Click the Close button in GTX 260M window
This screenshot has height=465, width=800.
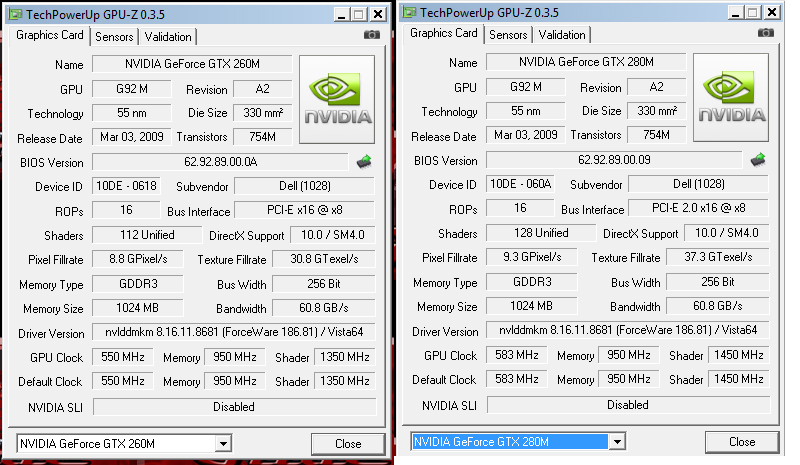(348, 444)
